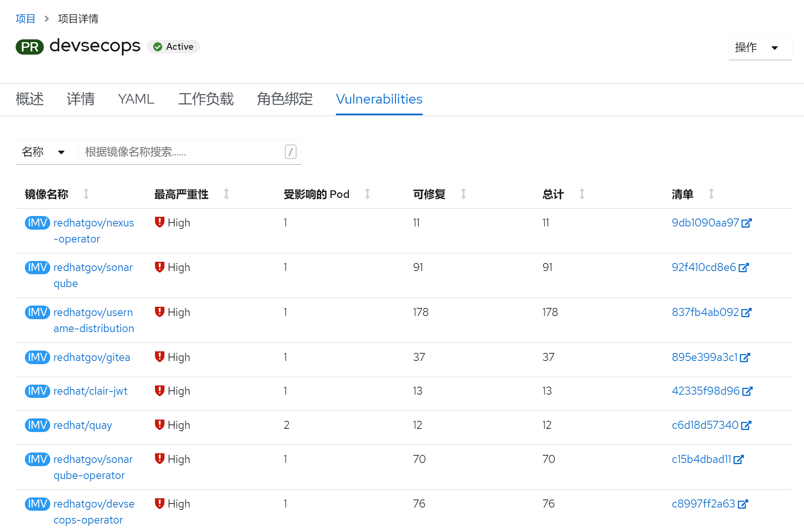The width and height of the screenshot is (804, 532).
Task: Click the 受影响的 Pod sort icon
Action: pyautogui.click(x=367, y=194)
